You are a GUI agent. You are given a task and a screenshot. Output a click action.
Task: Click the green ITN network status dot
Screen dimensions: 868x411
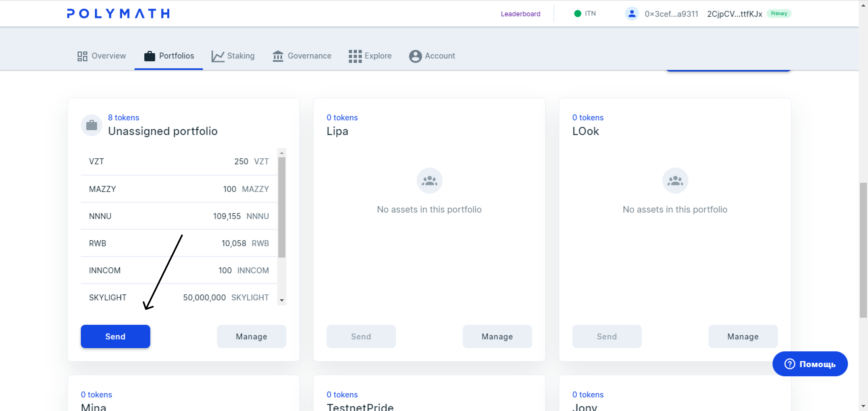[x=577, y=14]
